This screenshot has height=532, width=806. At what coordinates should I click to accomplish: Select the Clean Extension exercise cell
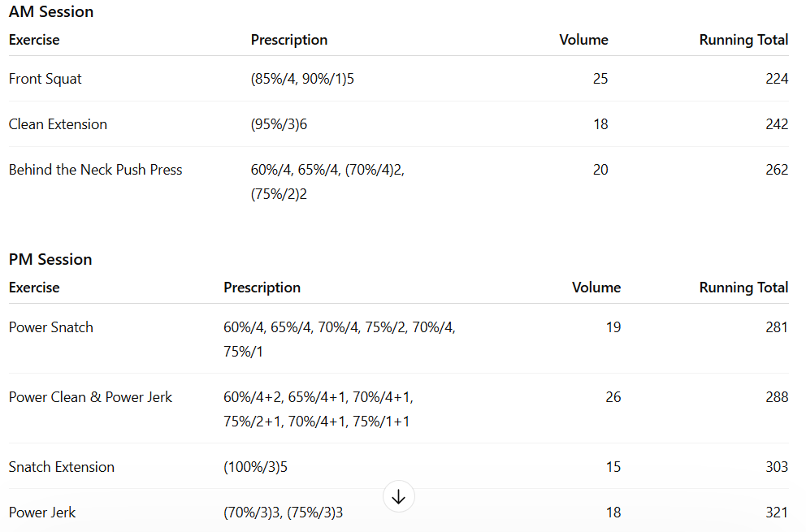(58, 124)
